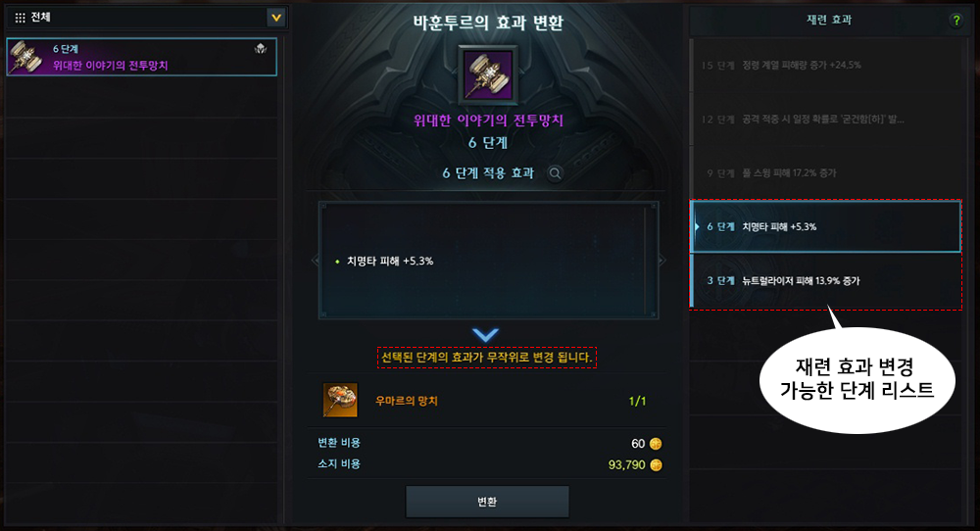Click the grid icon next to 전체
This screenshot has height=531, width=980.
pos(20,18)
